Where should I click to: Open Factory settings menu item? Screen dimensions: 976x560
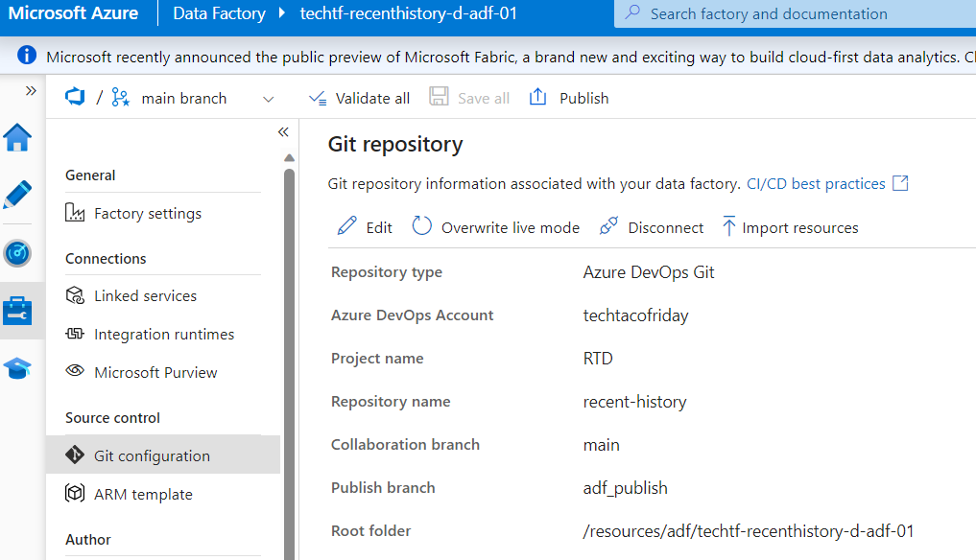click(x=147, y=214)
